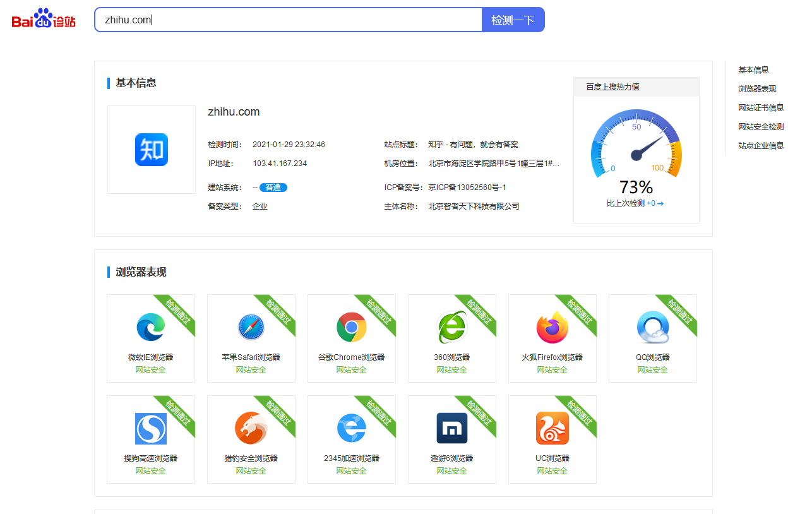The width and height of the screenshot is (812, 514).
Task: Click the QQ浏览器 label
Action: click(652, 357)
